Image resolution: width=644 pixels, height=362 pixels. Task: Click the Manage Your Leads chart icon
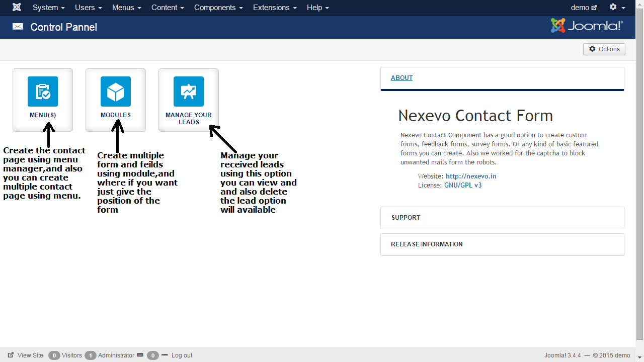coord(189,92)
